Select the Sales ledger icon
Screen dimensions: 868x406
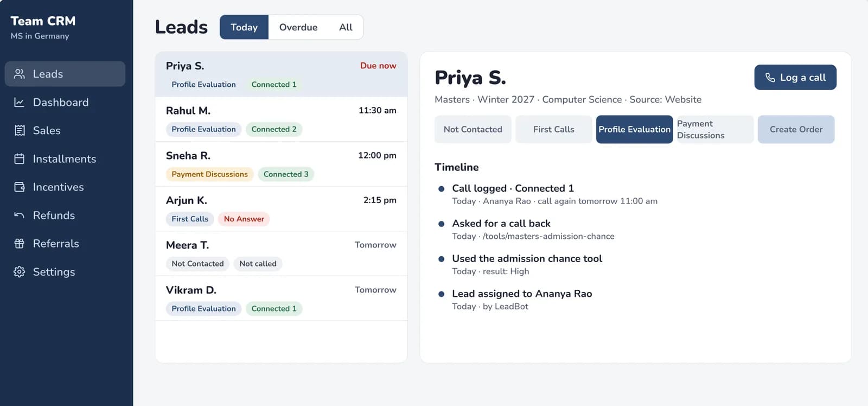coord(20,130)
